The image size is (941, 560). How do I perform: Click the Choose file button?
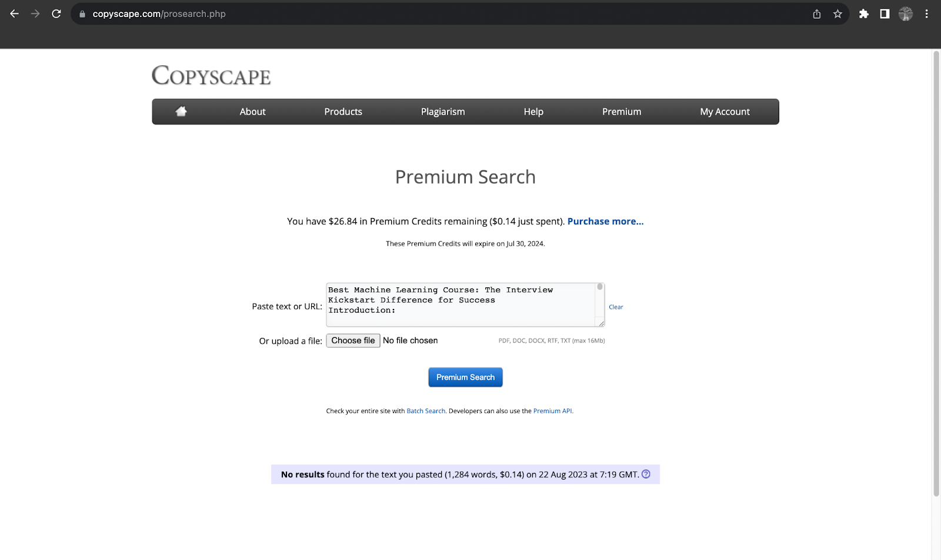(353, 341)
